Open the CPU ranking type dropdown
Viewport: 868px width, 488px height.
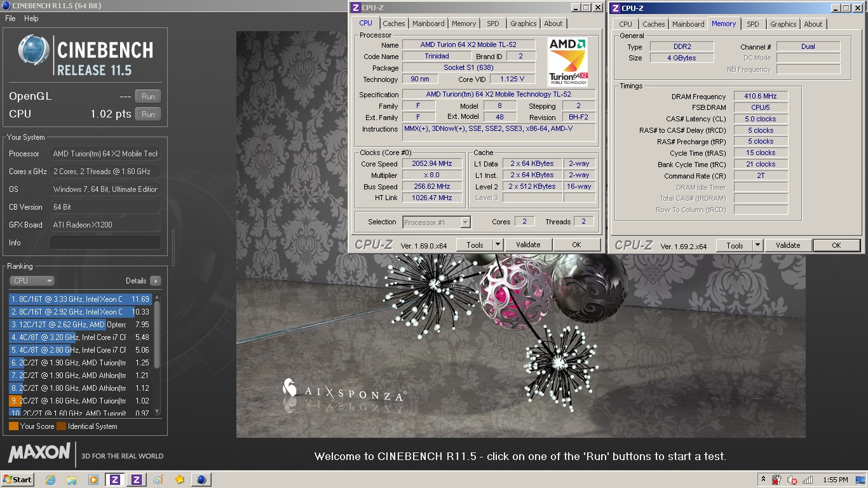click(32, 281)
